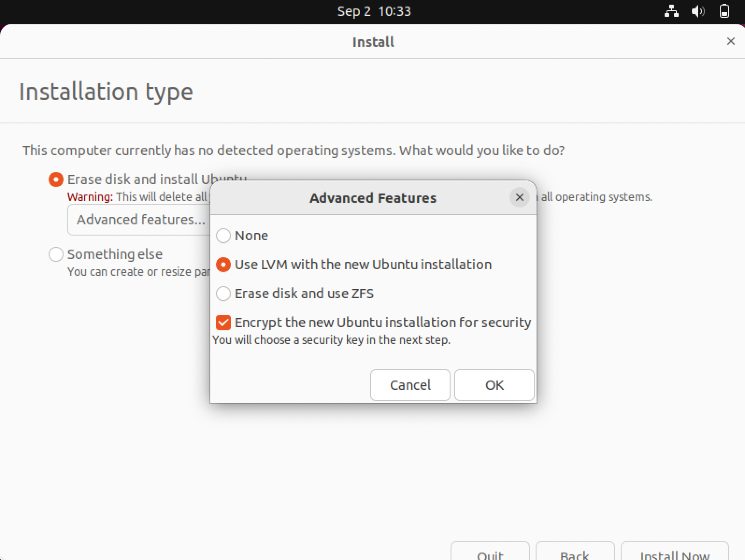
Task: Click the Install window title bar
Action: [x=373, y=42]
